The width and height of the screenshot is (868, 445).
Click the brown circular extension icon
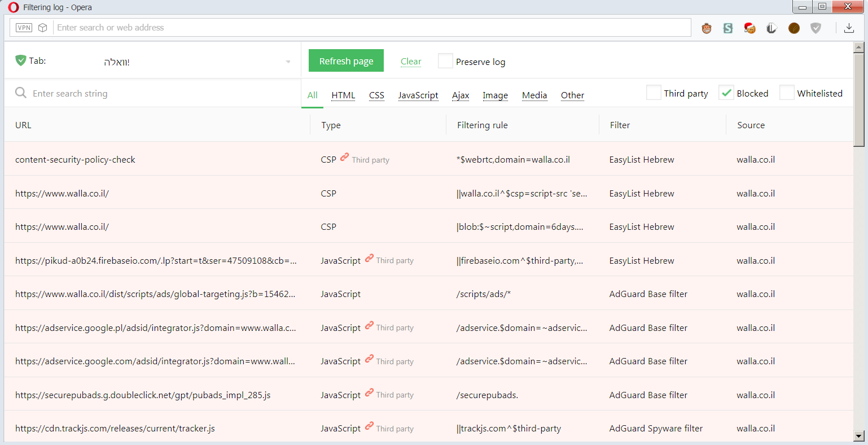[x=794, y=28]
